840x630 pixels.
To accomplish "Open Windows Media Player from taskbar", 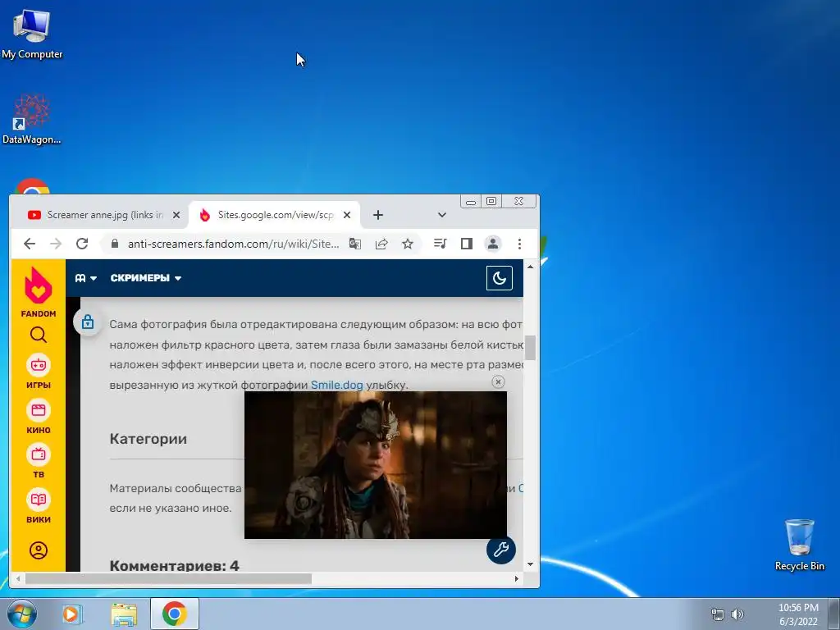I will click(71, 614).
